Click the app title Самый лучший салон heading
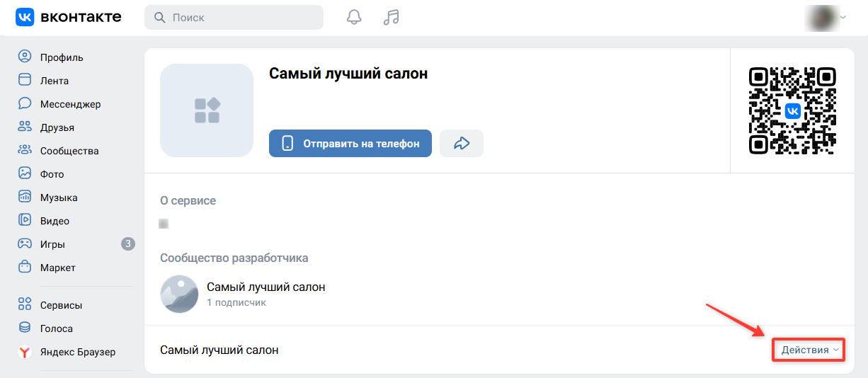The image size is (868, 378). (348, 73)
